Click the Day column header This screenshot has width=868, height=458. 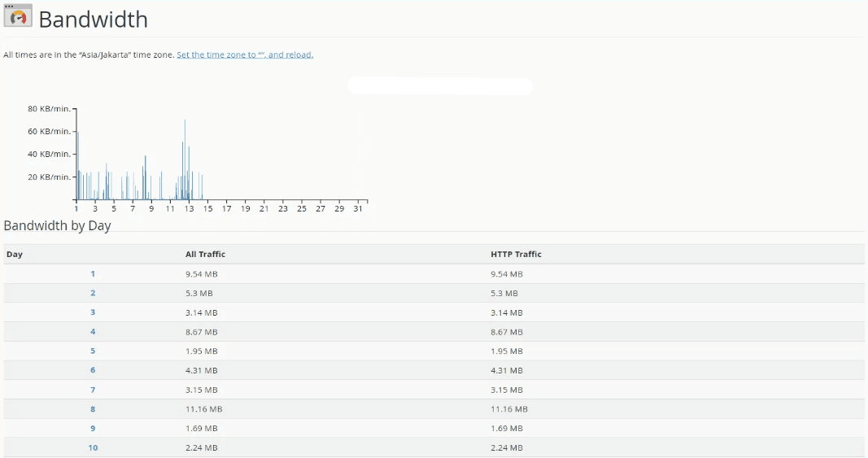click(x=15, y=255)
